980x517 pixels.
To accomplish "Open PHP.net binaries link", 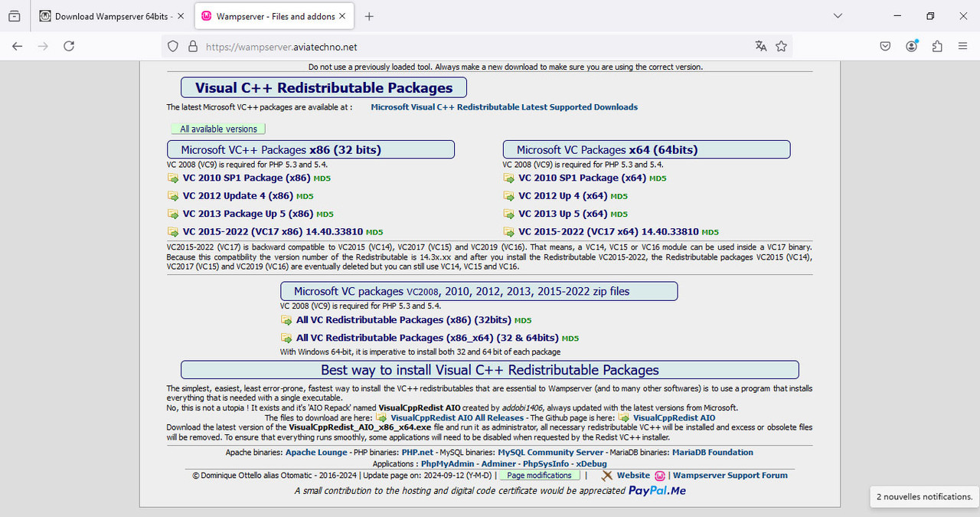I will tap(418, 453).
